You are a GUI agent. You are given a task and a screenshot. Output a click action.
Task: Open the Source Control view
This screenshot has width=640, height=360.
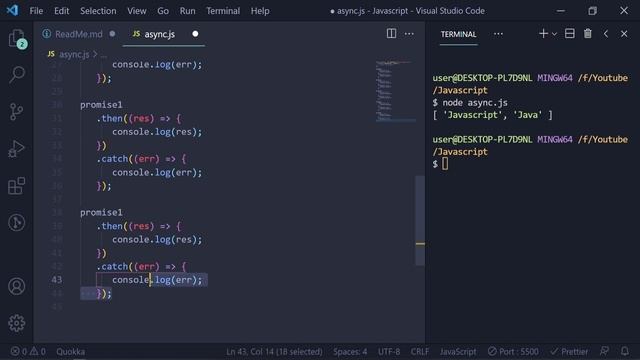click(x=17, y=111)
